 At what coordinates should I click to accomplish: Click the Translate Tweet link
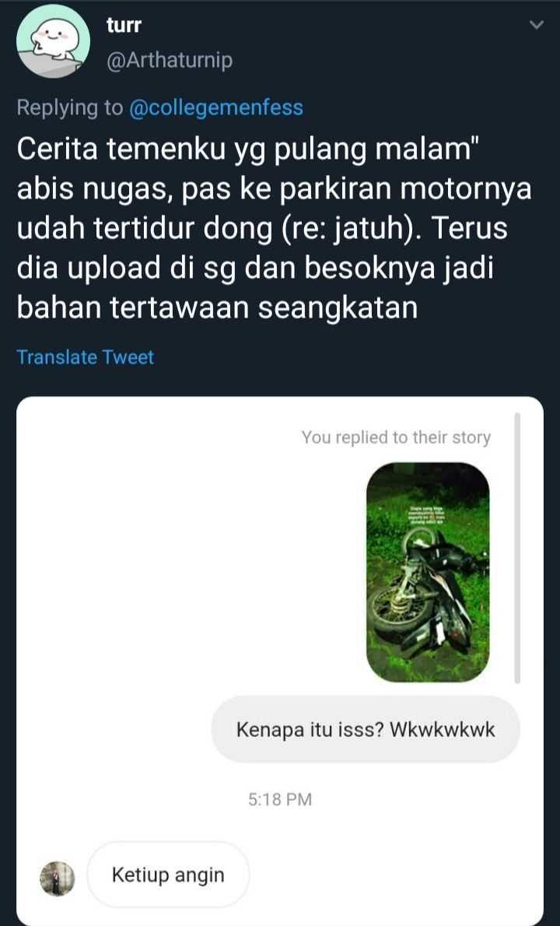(x=85, y=357)
